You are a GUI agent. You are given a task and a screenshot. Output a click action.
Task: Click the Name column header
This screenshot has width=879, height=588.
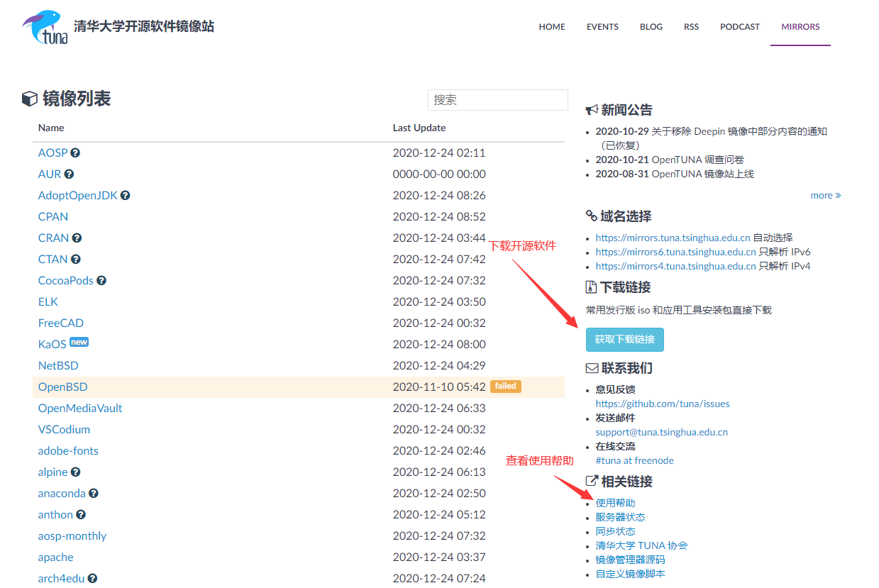pos(51,128)
